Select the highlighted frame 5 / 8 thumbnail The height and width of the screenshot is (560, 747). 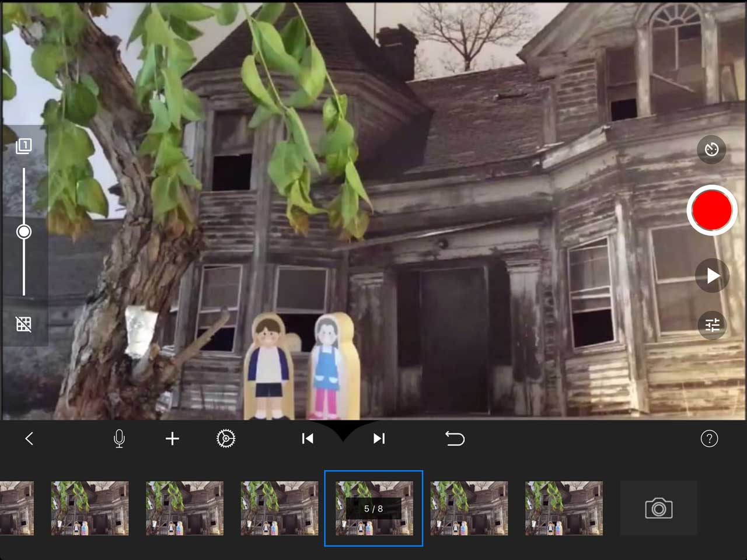pos(373,508)
